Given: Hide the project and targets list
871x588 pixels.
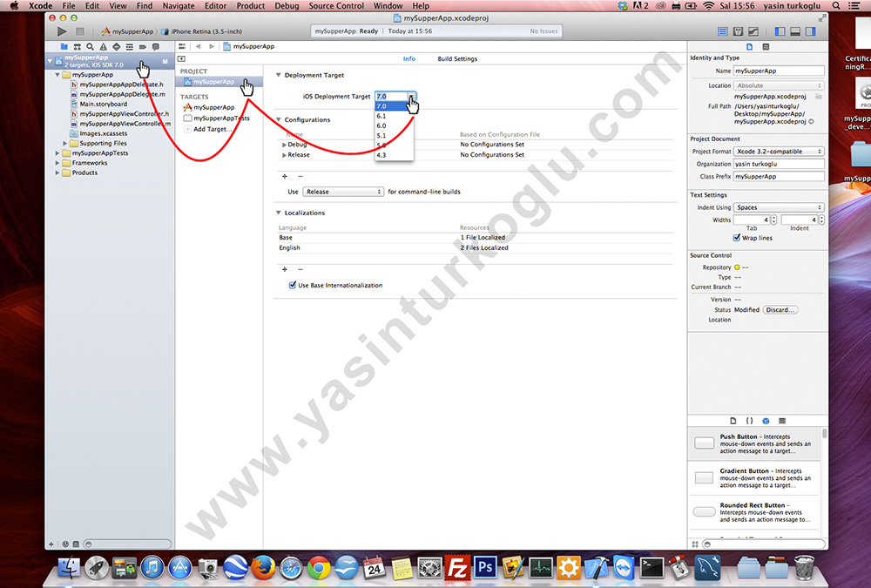Looking at the screenshot, I should [x=181, y=59].
